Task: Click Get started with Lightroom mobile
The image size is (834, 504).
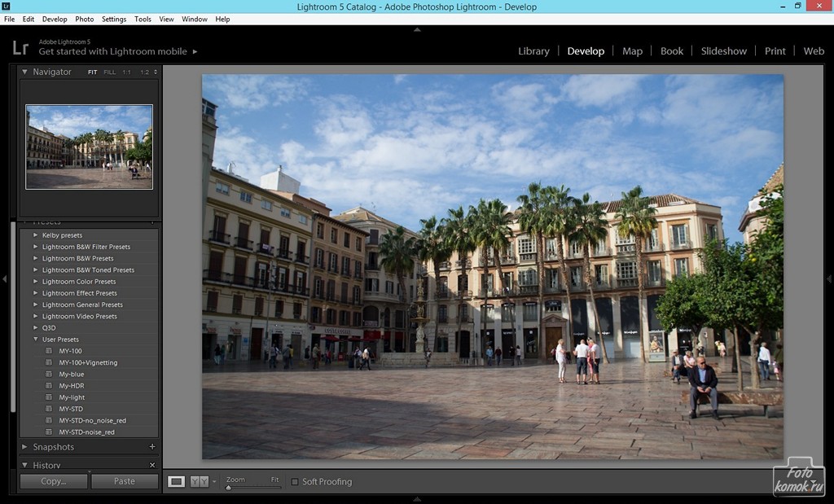Action: click(112, 51)
